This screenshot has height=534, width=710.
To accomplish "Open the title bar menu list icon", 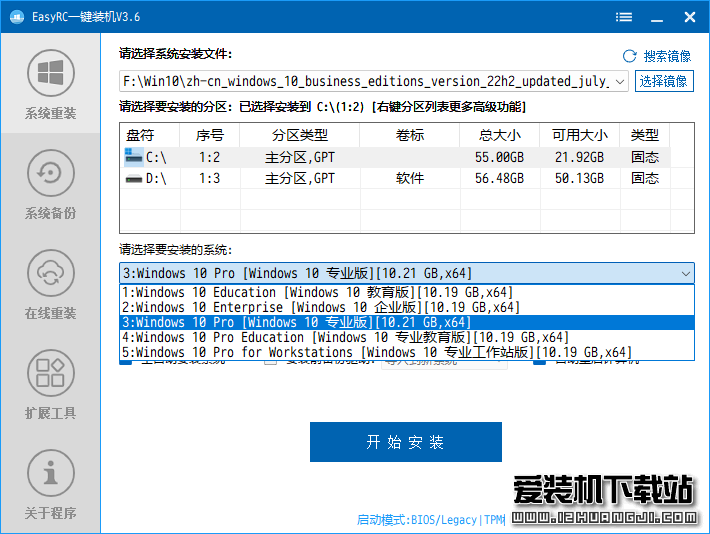I will [x=624, y=17].
